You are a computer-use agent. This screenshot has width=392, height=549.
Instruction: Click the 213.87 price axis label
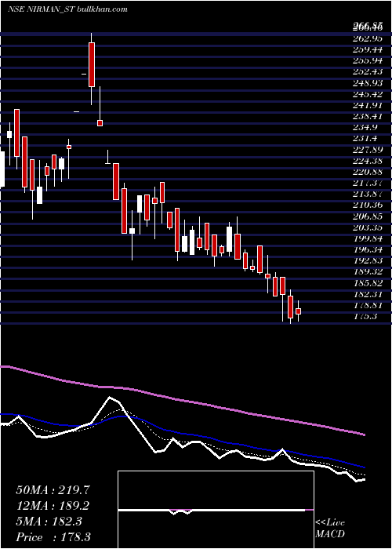pyautogui.click(x=367, y=195)
